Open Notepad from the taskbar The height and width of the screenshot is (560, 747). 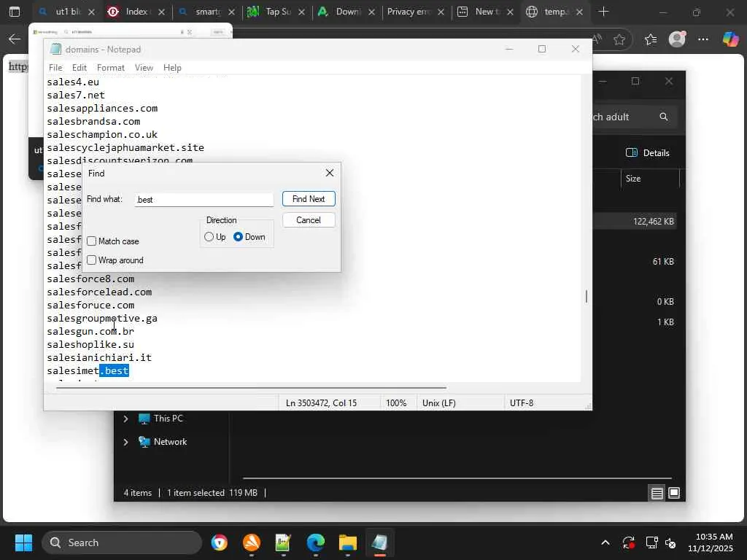[379, 542]
